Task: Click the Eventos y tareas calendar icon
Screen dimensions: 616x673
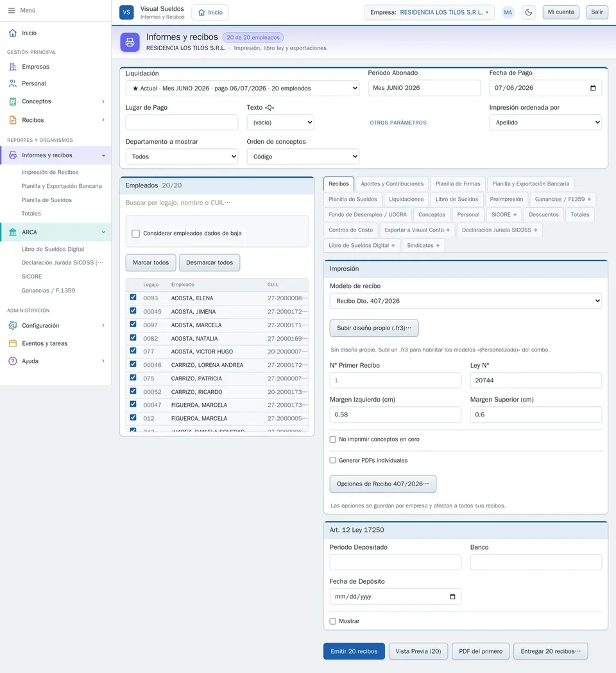Action: click(13, 343)
